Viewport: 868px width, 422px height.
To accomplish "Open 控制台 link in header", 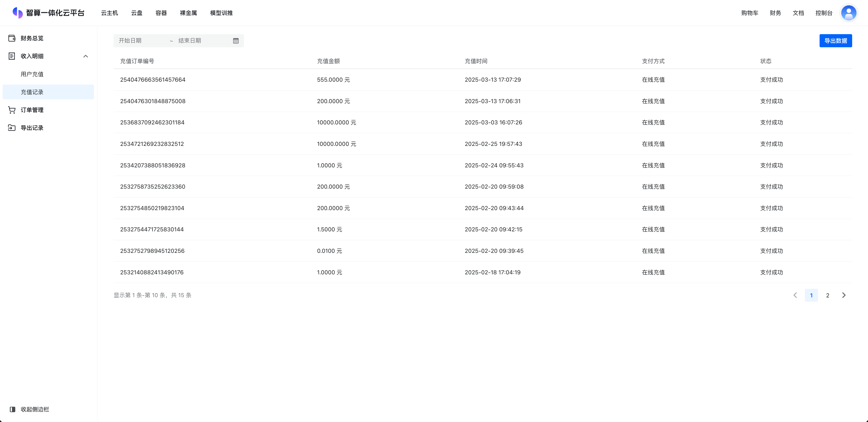I will pyautogui.click(x=823, y=13).
